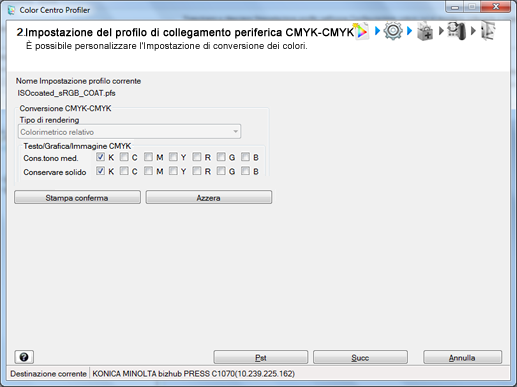Click the Azzera reset button
Viewport: 517px width, 387px height.
tap(209, 198)
